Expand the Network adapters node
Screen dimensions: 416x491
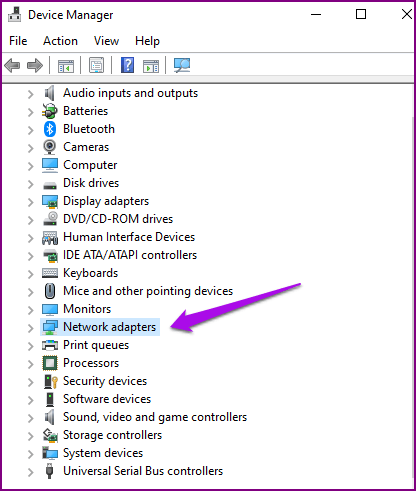coord(31,328)
